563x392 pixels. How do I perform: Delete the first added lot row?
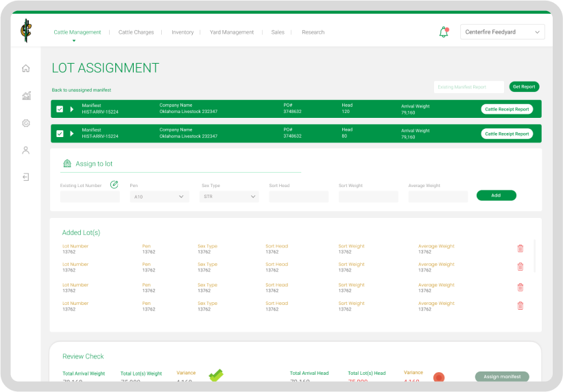520,248
